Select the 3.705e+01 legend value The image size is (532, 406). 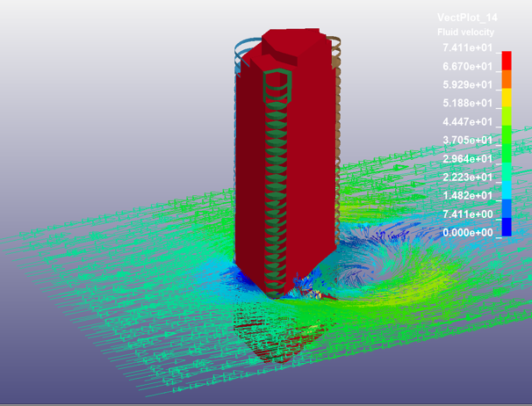click(x=467, y=140)
